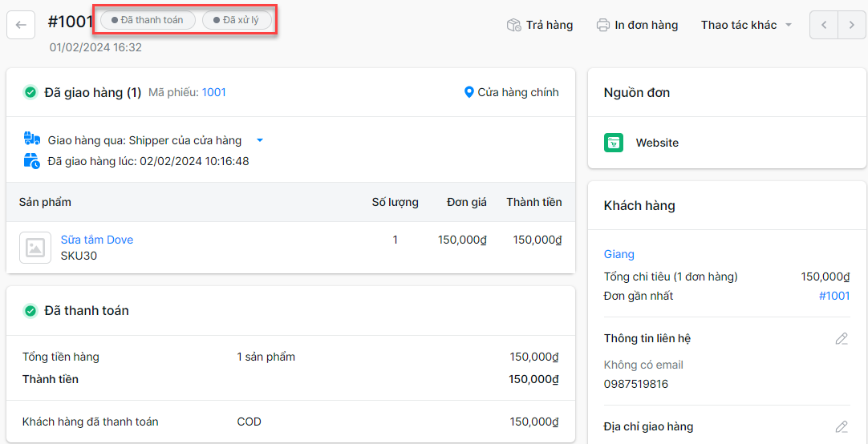Screen dimensions: 868x444
Task: Click the return package icon
Action: point(514,25)
